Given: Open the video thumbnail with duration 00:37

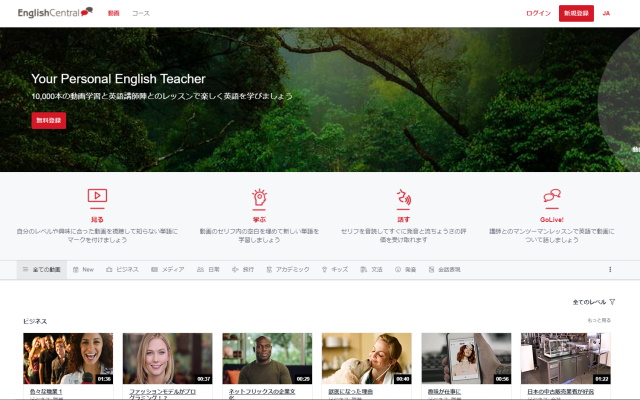Looking at the screenshot, I should tap(168, 358).
